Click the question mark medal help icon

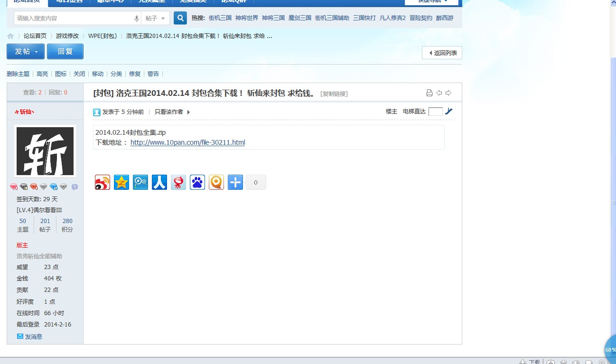coord(75,187)
